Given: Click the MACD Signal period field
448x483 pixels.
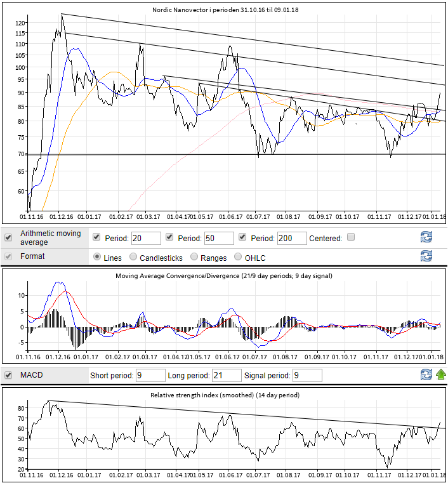Looking at the screenshot, I should coord(307,375).
